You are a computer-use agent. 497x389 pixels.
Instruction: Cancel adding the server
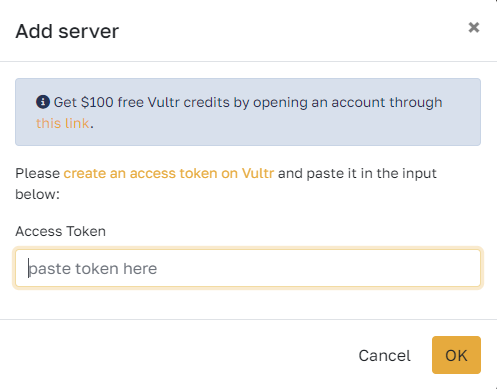[x=384, y=355]
